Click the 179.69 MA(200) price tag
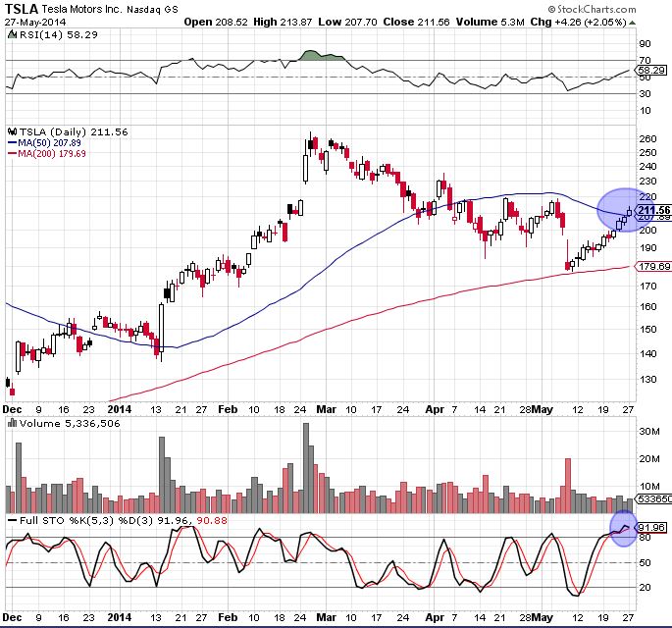 pyautogui.click(x=654, y=267)
